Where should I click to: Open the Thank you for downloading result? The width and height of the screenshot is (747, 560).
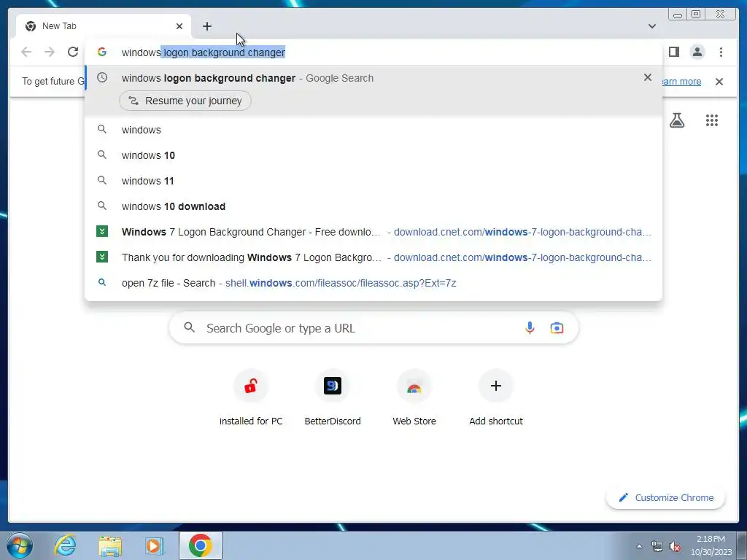click(x=373, y=257)
